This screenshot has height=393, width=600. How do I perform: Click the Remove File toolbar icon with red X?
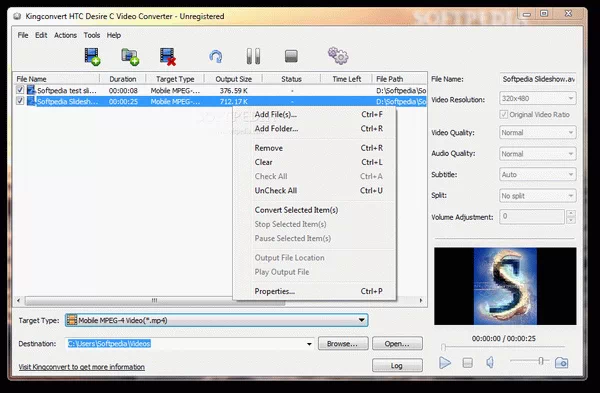168,57
